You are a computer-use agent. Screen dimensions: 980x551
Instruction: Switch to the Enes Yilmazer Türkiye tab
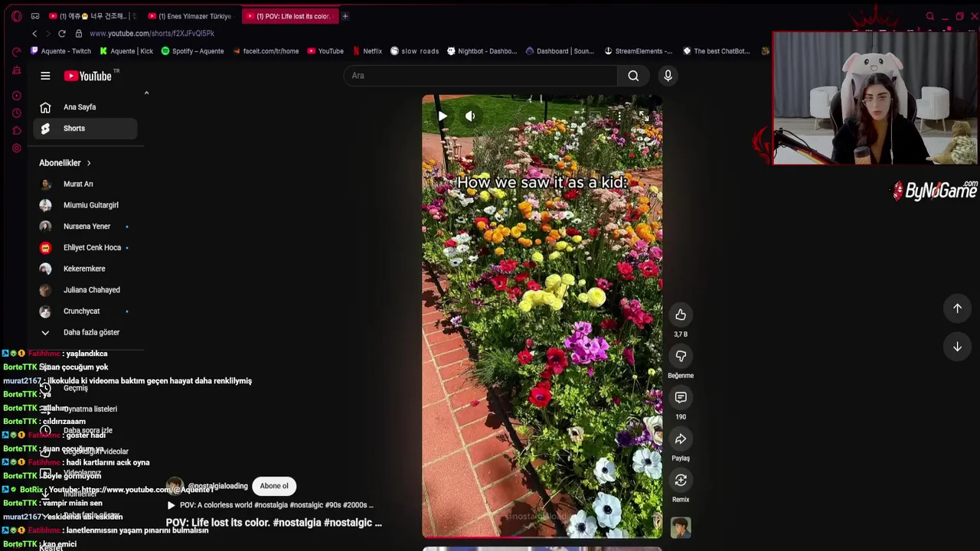(x=191, y=16)
